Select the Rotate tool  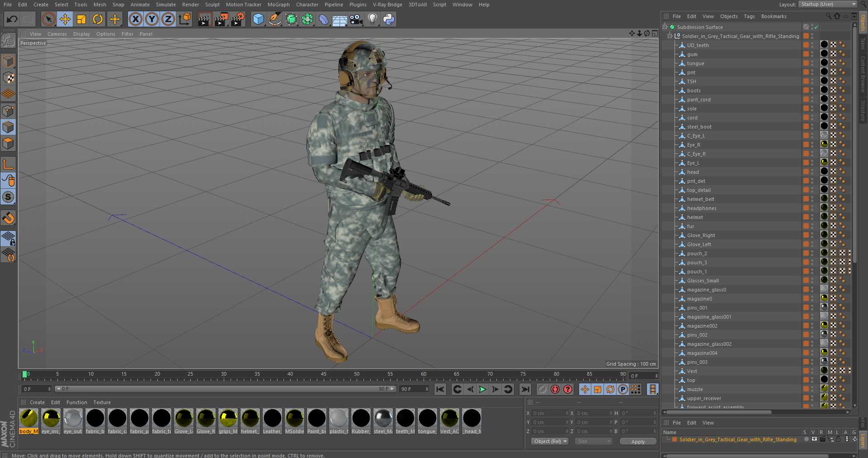(98, 19)
